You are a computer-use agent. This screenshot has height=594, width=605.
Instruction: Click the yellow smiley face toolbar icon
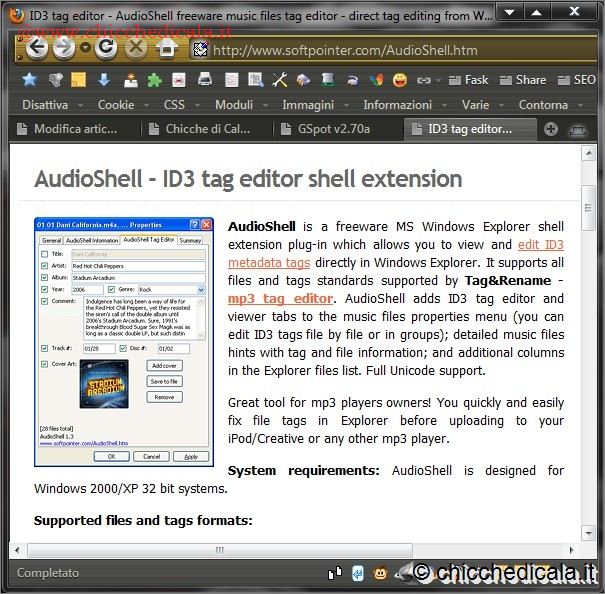400,80
